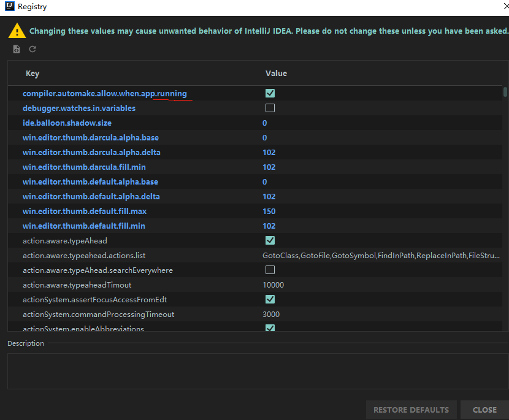509x420 pixels.
Task: Click value 150 of win.editor.thumb.default.fill.max
Action: (x=269, y=212)
